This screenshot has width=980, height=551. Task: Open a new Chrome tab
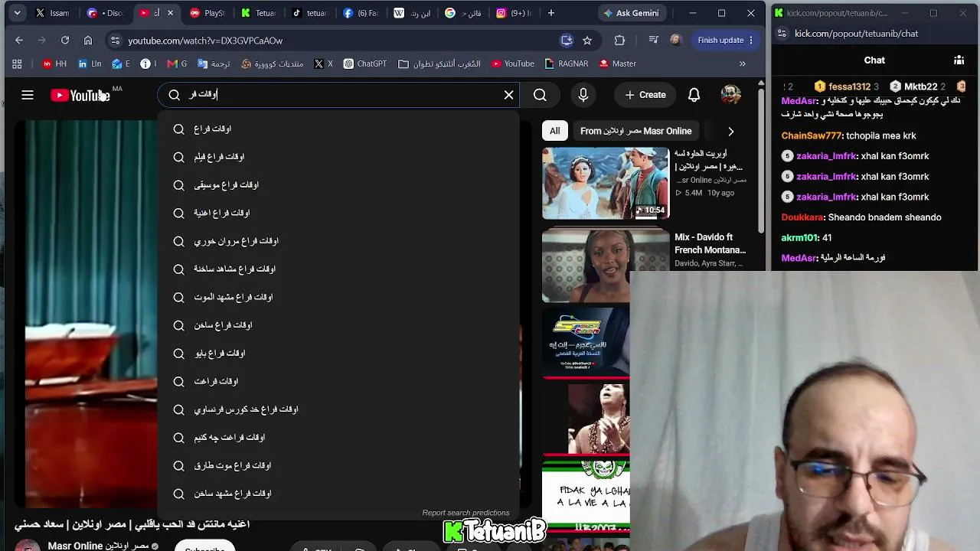click(551, 13)
